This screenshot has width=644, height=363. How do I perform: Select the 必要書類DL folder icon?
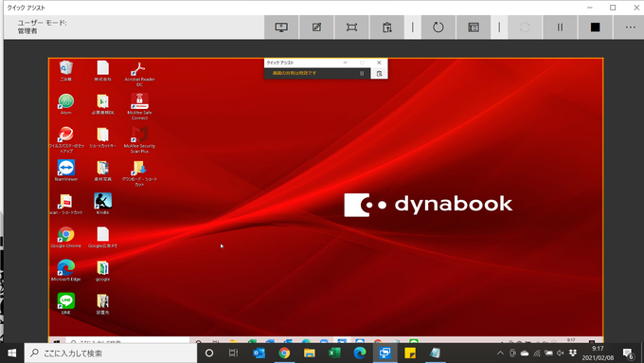(x=102, y=104)
